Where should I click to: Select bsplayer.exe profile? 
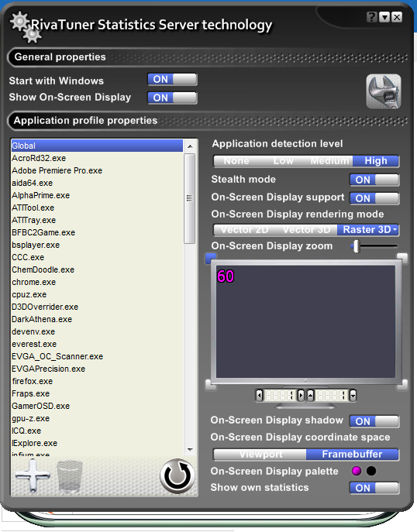[97, 245]
